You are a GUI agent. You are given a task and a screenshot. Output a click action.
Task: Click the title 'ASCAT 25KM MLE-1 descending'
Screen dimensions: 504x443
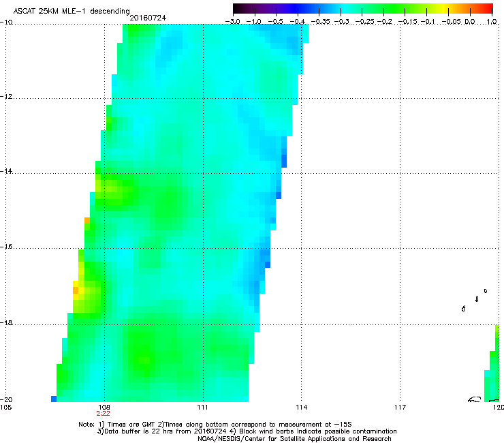tap(72, 11)
